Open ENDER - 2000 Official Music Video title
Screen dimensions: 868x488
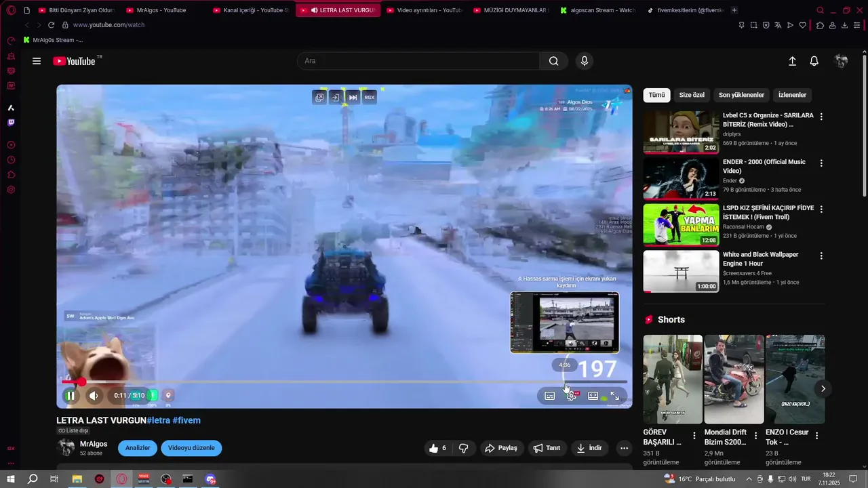pos(764,166)
